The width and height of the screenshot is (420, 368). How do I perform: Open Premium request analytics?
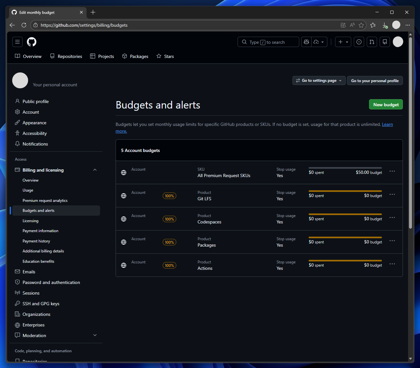point(45,200)
